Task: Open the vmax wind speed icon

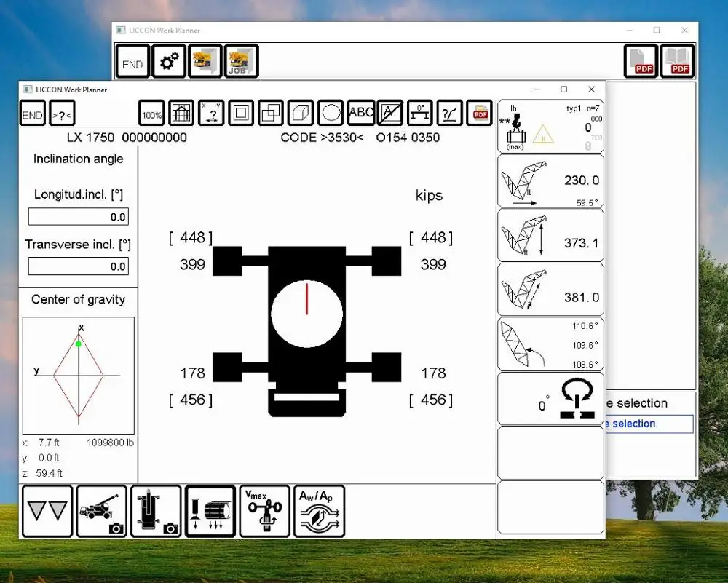Action: (265, 512)
